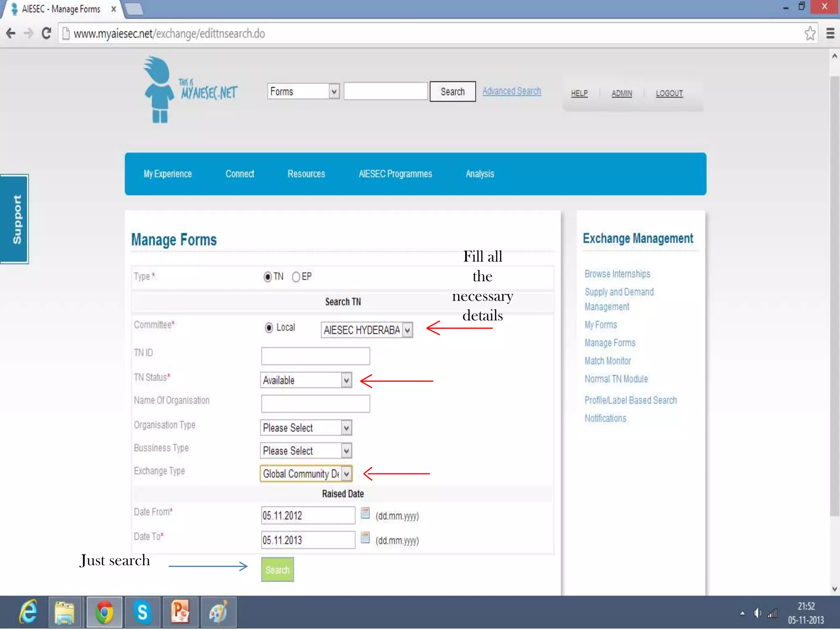Select the EP type radio button
Viewport: 840px width, 630px height.
[296, 277]
